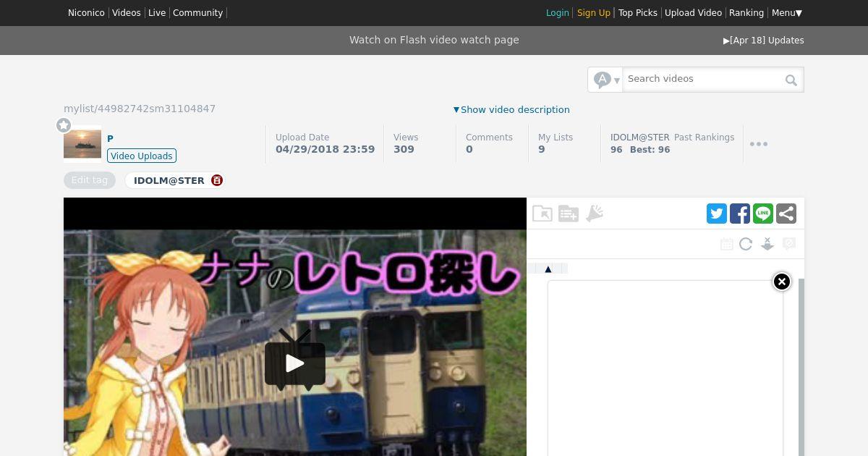The height and width of the screenshot is (456, 868).
Task: Open the Community menu item
Action: click(197, 13)
